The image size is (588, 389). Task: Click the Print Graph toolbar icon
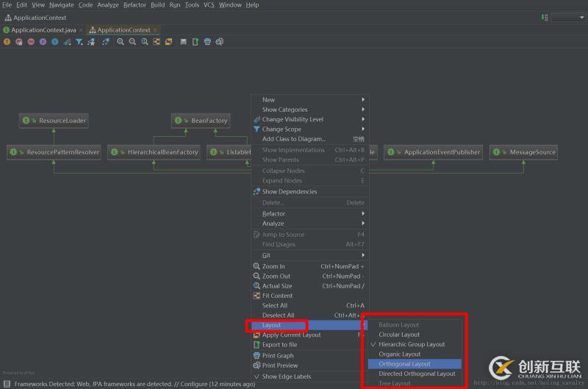(x=207, y=42)
